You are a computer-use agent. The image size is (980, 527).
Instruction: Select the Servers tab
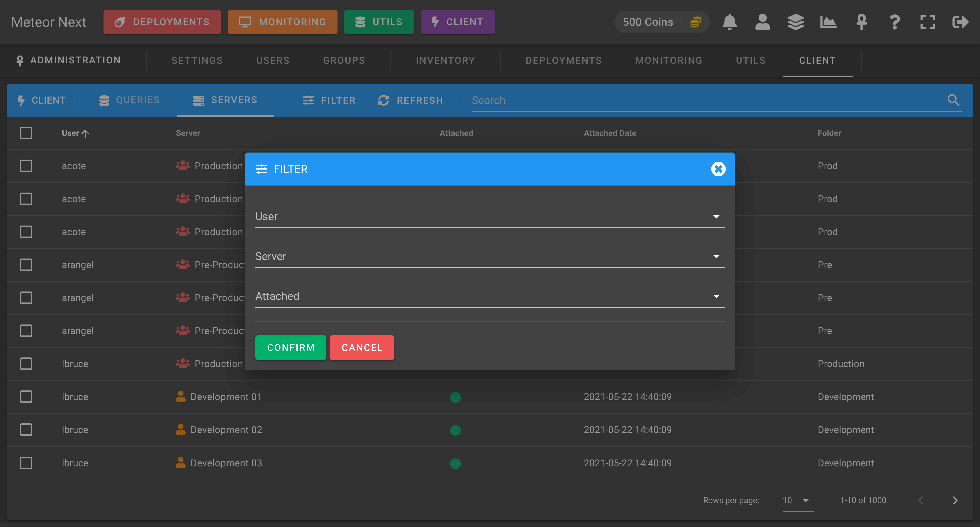click(225, 100)
